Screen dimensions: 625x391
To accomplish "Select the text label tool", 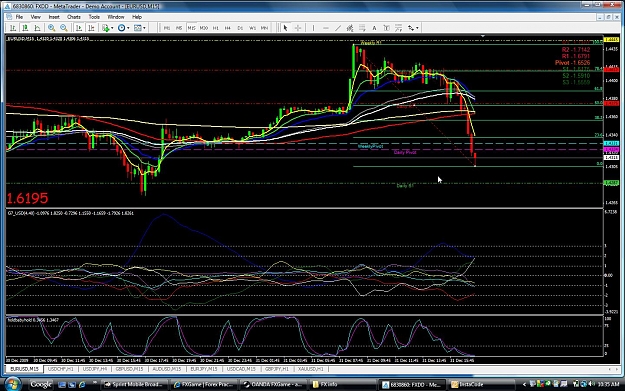I will point(386,28).
